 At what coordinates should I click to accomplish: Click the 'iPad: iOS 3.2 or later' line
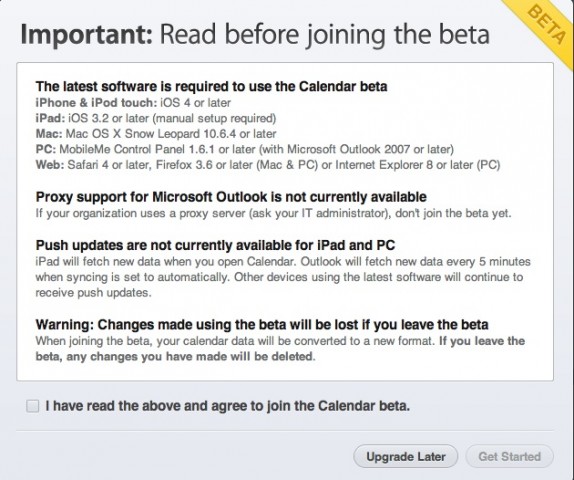156,118
